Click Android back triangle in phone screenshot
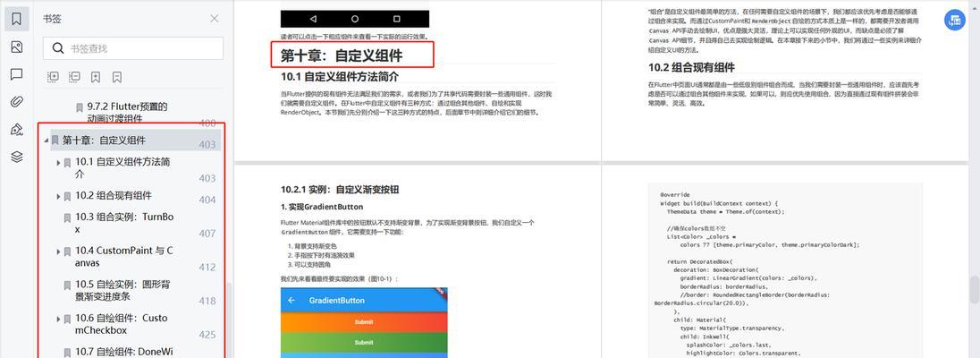The width and height of the screenshot is (980, 358). click(x=313, y=19)
